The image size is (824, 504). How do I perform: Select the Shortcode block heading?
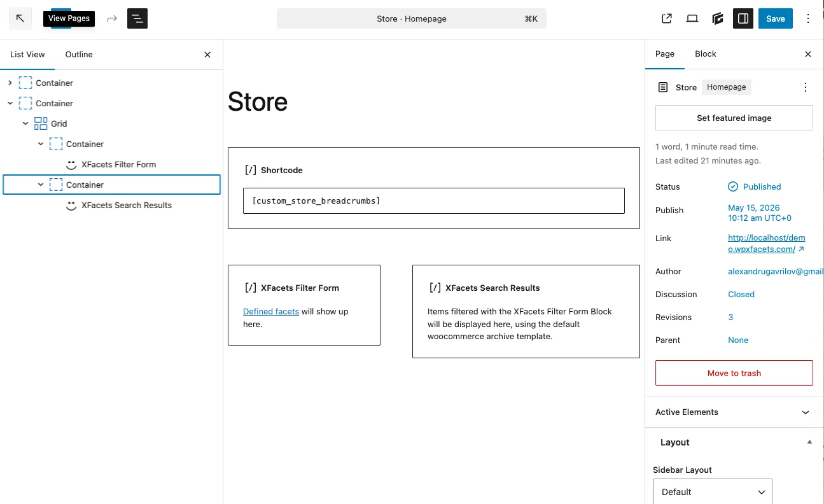click(x=281, y=170)
